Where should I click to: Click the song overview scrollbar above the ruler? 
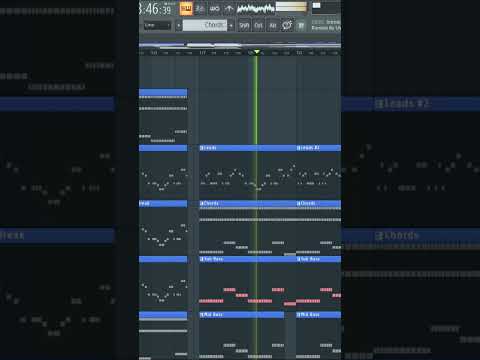click(240, 45)
